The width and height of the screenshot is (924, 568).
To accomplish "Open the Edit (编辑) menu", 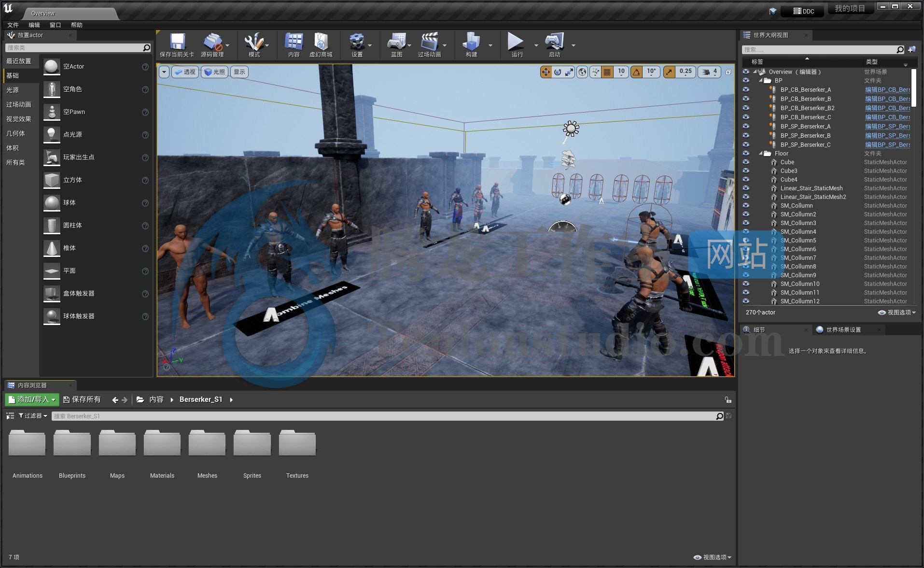I will coord(34,25).
